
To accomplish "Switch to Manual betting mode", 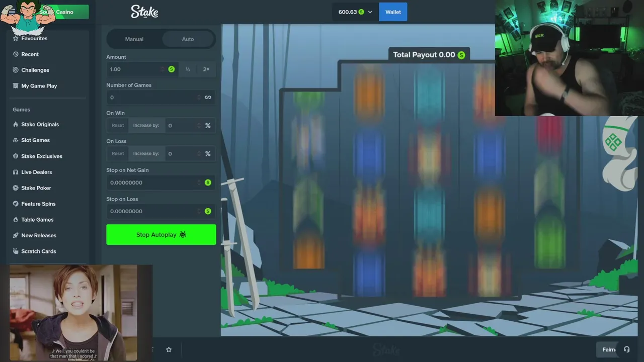I will [x=134, y=39].
